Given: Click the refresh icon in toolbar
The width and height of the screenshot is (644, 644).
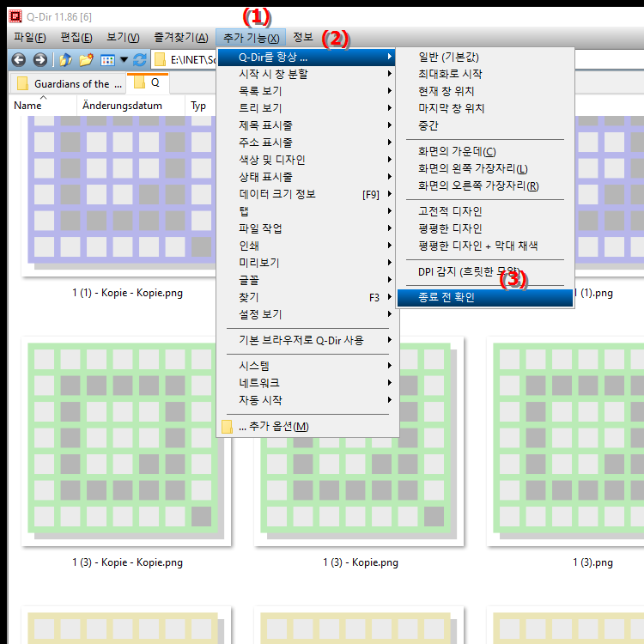Looking at the screenshot, I should (140, 60).
